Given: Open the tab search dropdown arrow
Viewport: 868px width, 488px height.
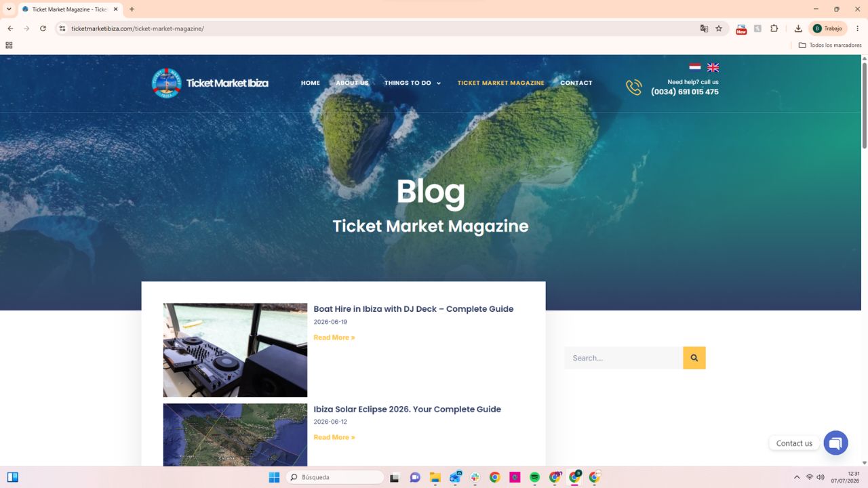Looking at the screenshot, I should click(9, 9).
